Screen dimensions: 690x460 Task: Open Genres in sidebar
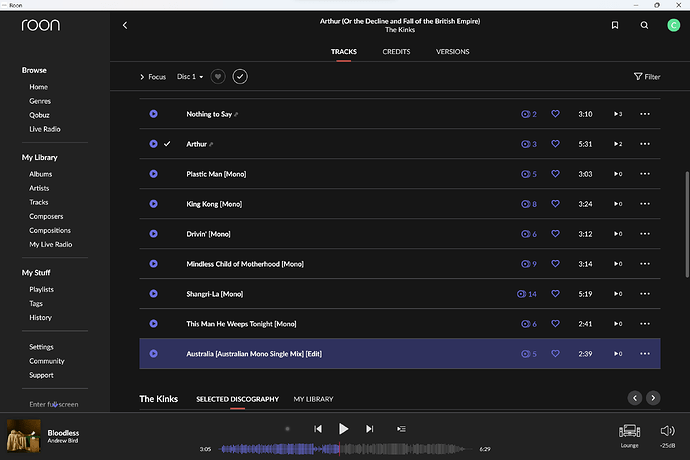click(40, 101)
